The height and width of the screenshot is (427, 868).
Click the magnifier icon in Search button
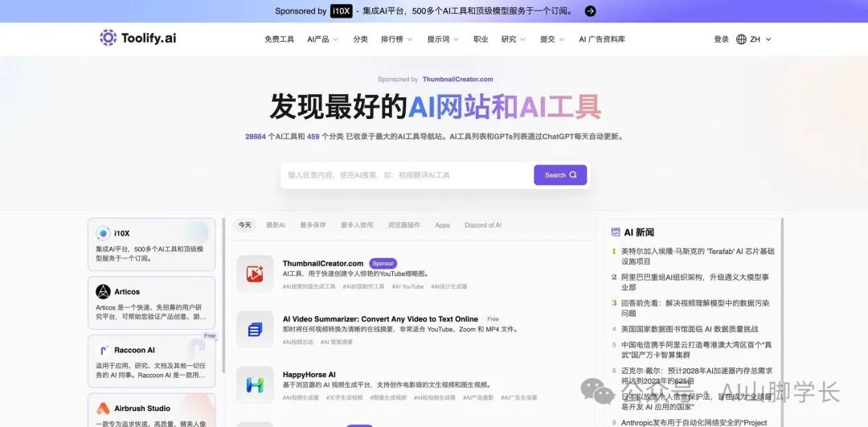[x=573, y=175]
